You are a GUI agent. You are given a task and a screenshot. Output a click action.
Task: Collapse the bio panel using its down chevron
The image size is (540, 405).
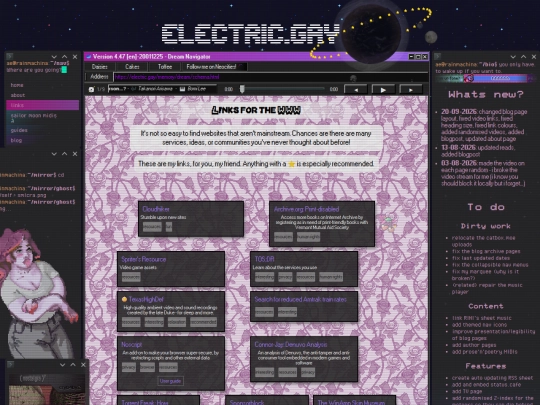pos(513,56)
